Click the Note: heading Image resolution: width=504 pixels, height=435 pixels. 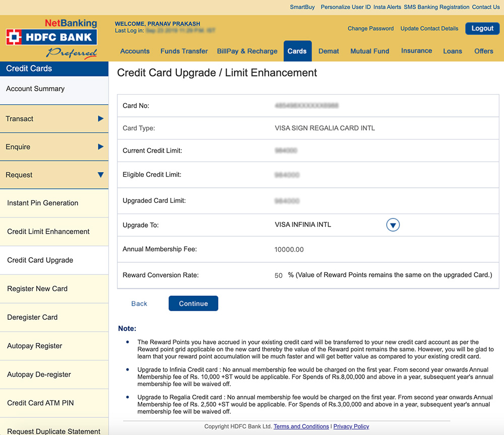pyautogui.click(x=128, y=328)
